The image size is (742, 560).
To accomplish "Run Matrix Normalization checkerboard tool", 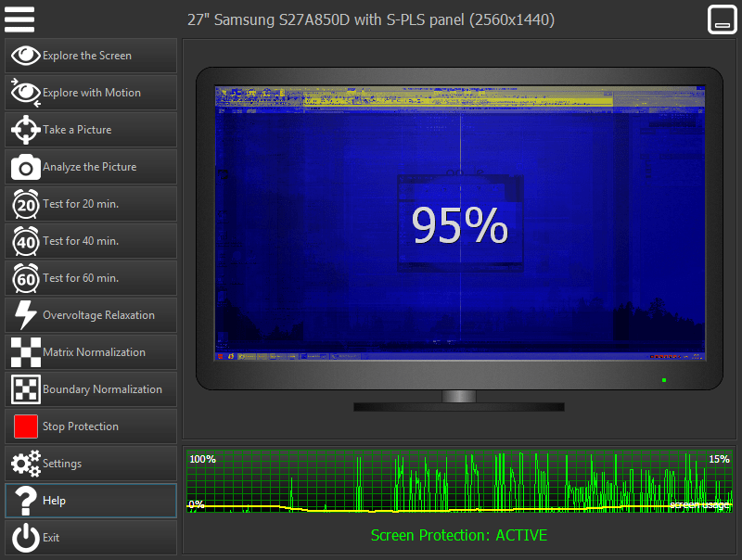I will pyautogui.click(x=26, y=352).
